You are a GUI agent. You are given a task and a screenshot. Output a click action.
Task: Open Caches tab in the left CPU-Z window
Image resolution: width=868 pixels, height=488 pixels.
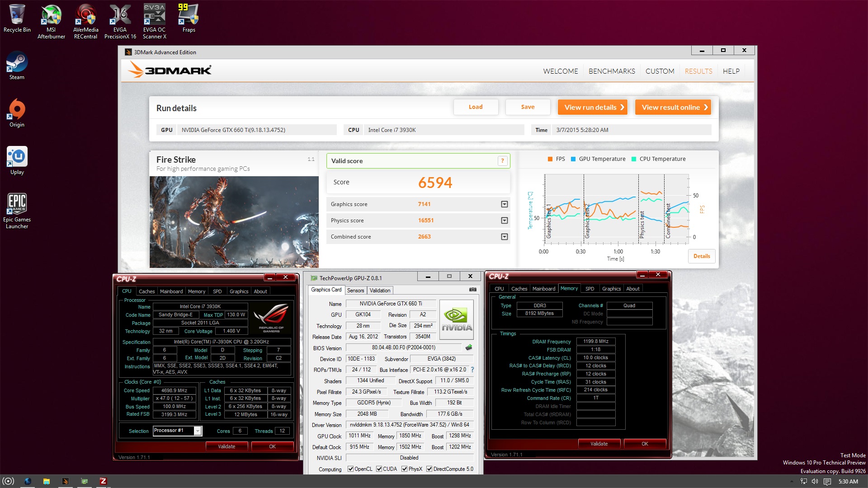pos(146,291)
